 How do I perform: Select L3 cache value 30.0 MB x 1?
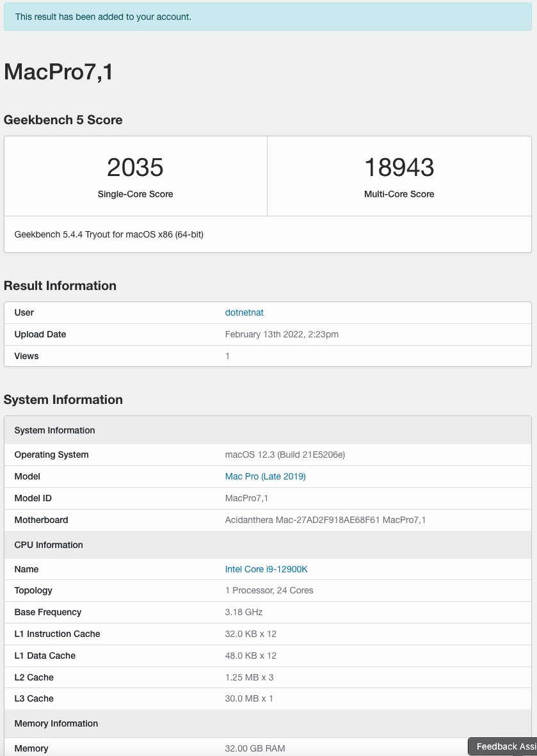249,698
